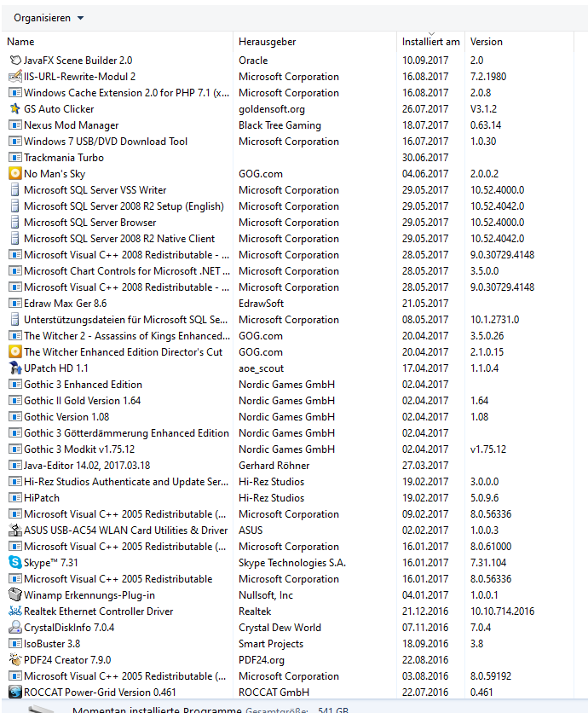The width and height of the screenshot is (588, 713).
Task: Click publisher Gerhard Röhner
Action: [x=274, y=465]
